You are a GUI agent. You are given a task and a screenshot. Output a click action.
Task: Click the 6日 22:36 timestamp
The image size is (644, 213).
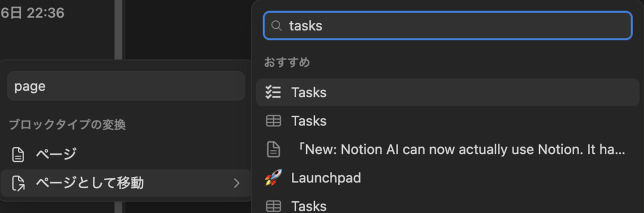coord(33,12)
